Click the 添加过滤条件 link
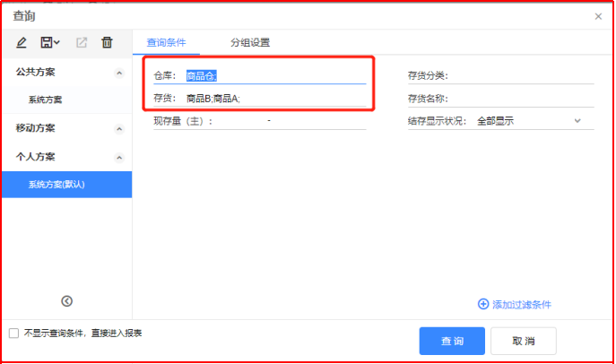The height and width of the screenshot is (364, 616). [x=522, y=305]
